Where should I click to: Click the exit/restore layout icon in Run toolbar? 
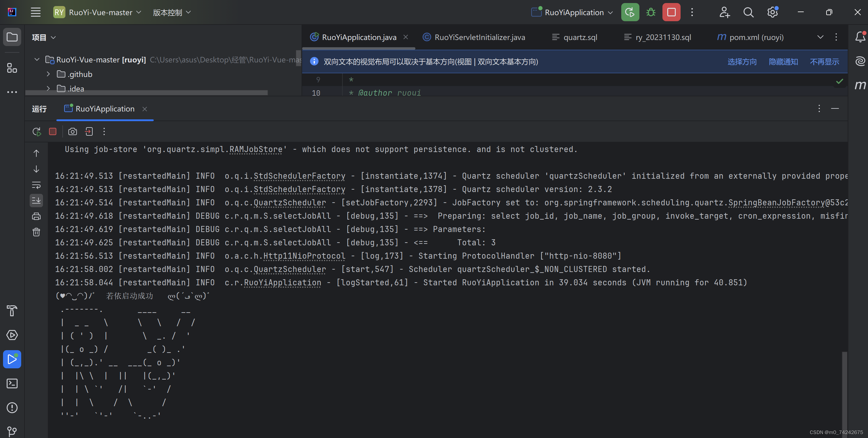pyautogui.click(x=89, y=131)
